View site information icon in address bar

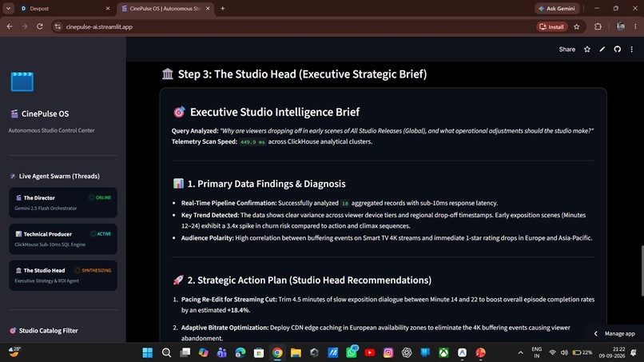[58, 26]
